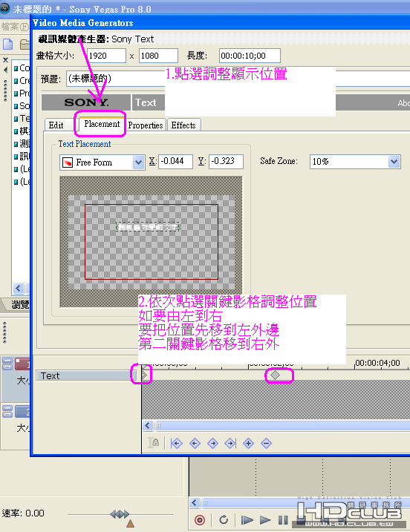This screenshot has height=532, width=410.
Task: Create a new keyframe with plus diamond
Action: click(x=248, y=443)
